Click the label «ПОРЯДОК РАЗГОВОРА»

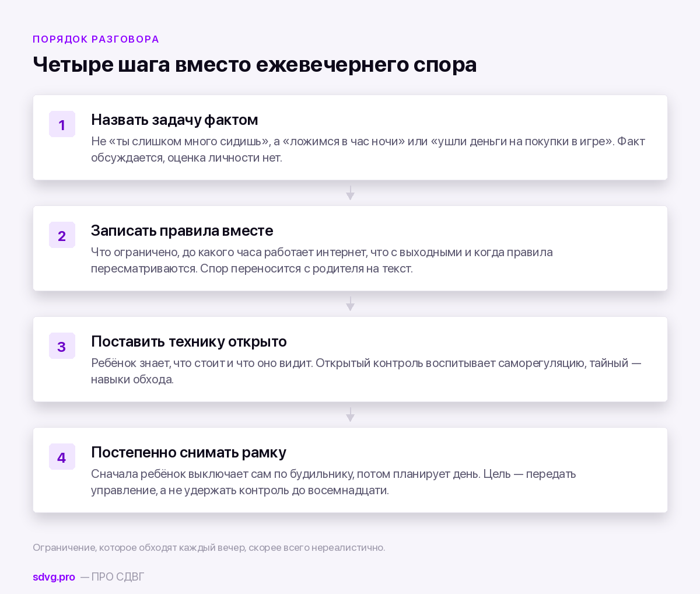(96, 39)
